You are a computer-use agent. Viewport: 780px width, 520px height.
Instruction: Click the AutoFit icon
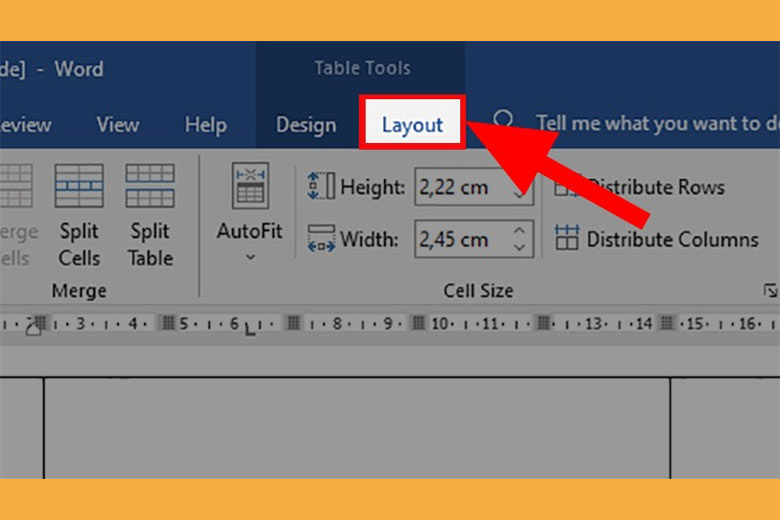(250, 186)
